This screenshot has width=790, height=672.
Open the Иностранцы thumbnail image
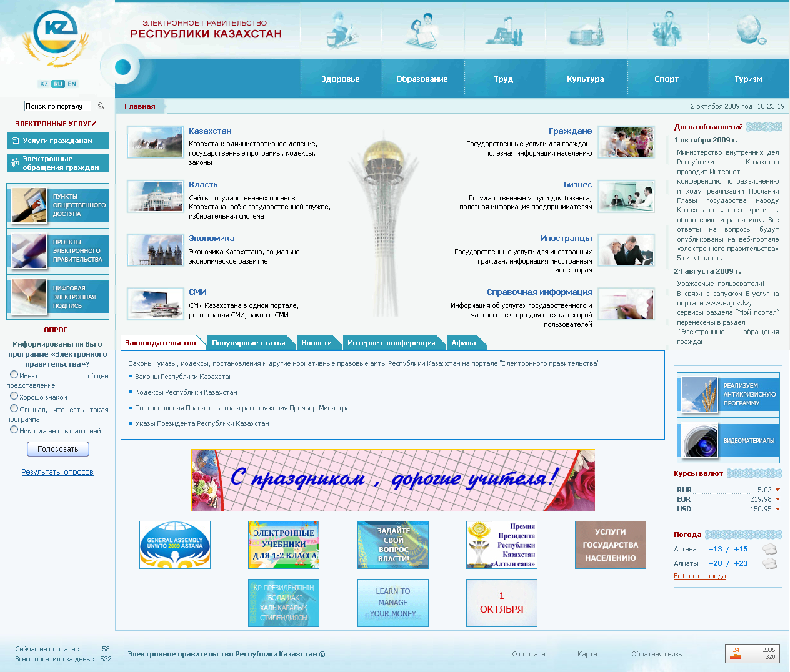(626, 249)
